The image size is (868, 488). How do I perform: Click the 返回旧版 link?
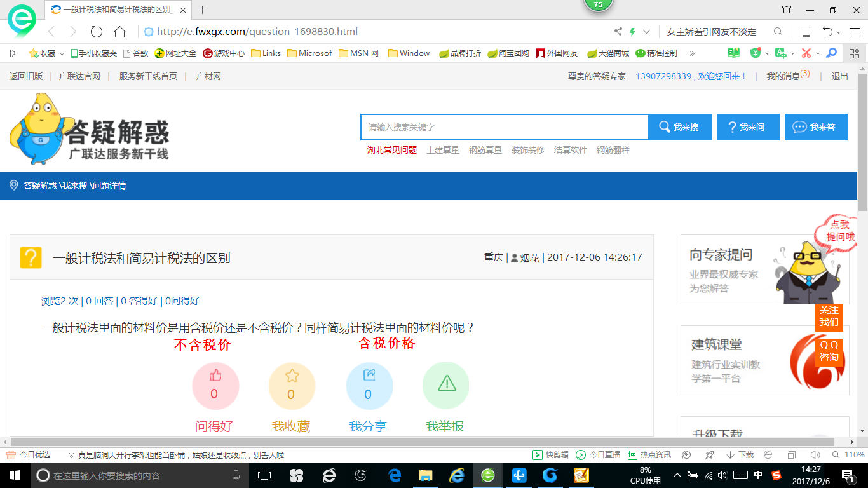pyautogui.click(x=26, y=76)
